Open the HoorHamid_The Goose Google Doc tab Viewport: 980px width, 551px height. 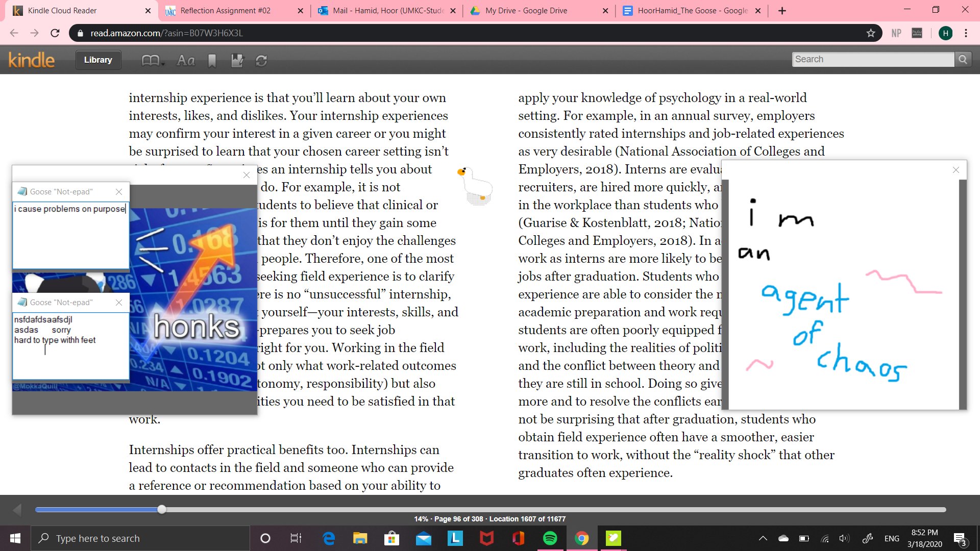point(689,10)
